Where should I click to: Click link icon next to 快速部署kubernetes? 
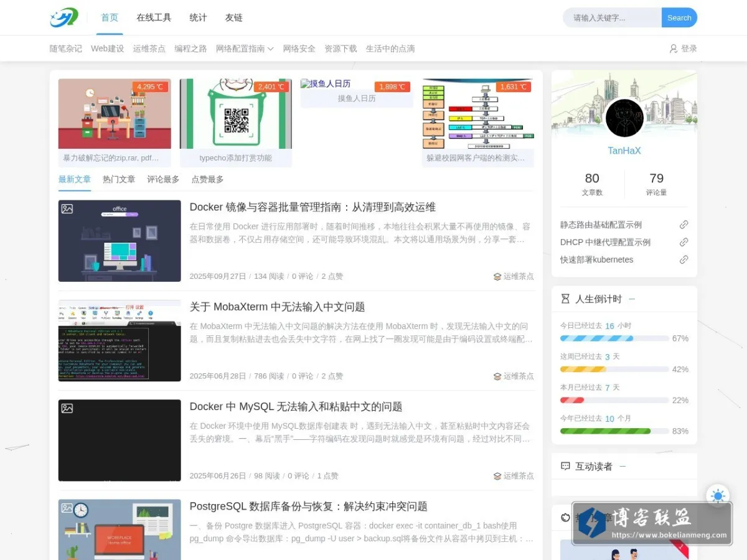(684, 259)
